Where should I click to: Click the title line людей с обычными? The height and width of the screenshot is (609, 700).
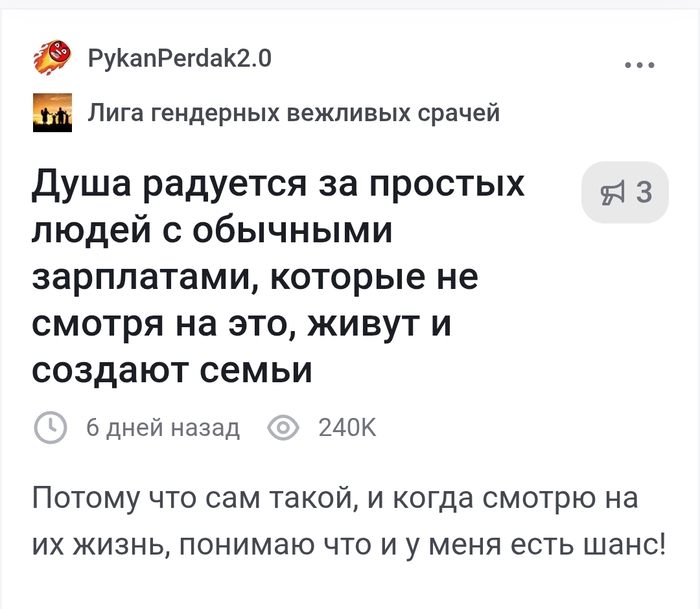(213, 231)
